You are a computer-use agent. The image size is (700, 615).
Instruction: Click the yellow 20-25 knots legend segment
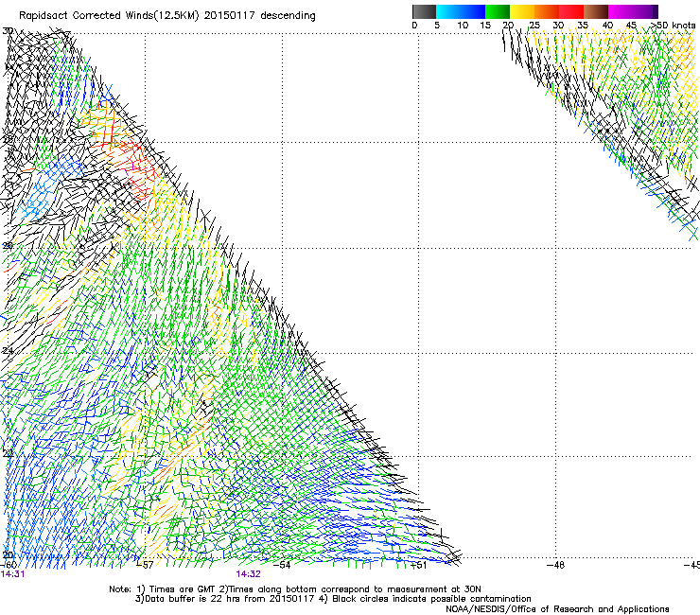pyautogui.click(x=522, y=11)
